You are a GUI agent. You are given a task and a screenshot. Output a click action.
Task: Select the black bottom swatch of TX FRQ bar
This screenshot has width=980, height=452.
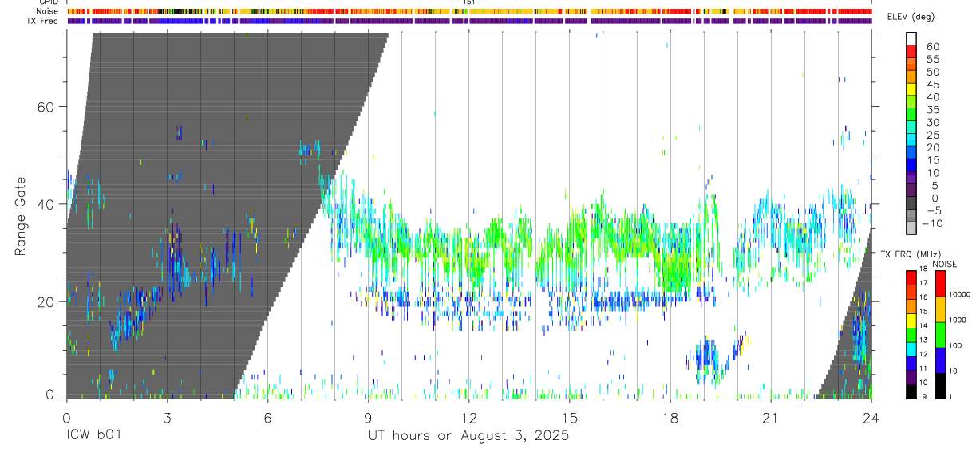(911, 391)
